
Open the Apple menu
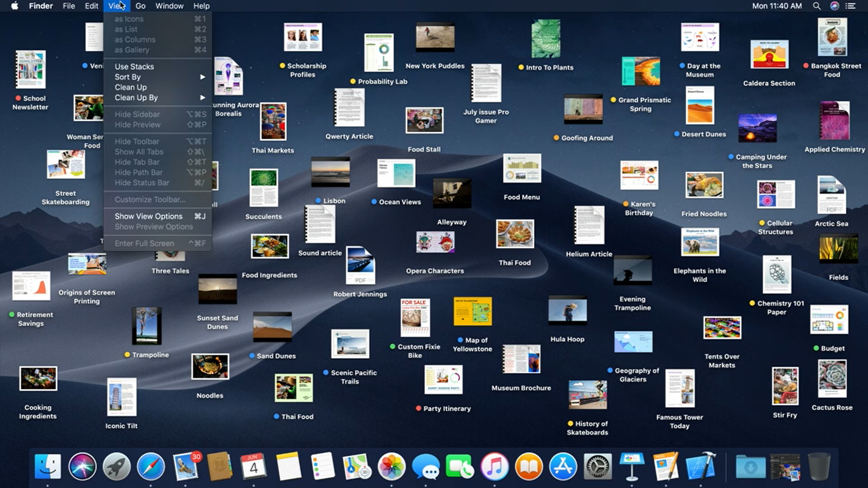[14, 6]
